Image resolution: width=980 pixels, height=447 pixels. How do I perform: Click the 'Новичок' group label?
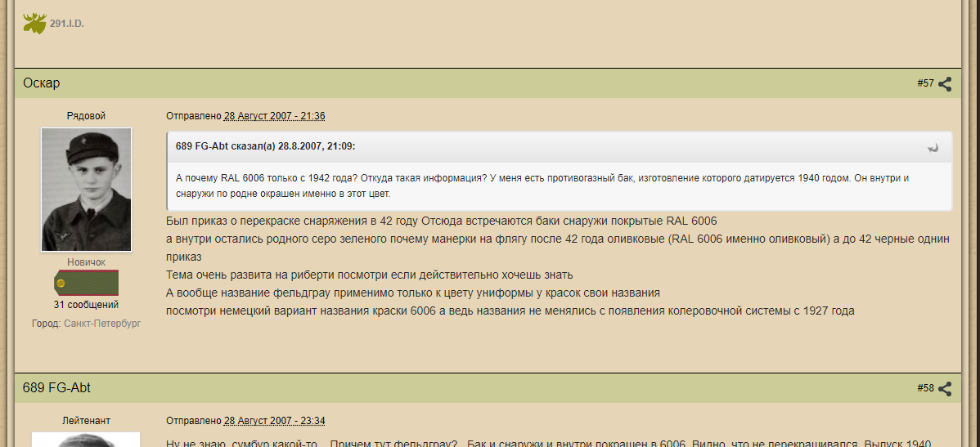[x=86, y=262]
